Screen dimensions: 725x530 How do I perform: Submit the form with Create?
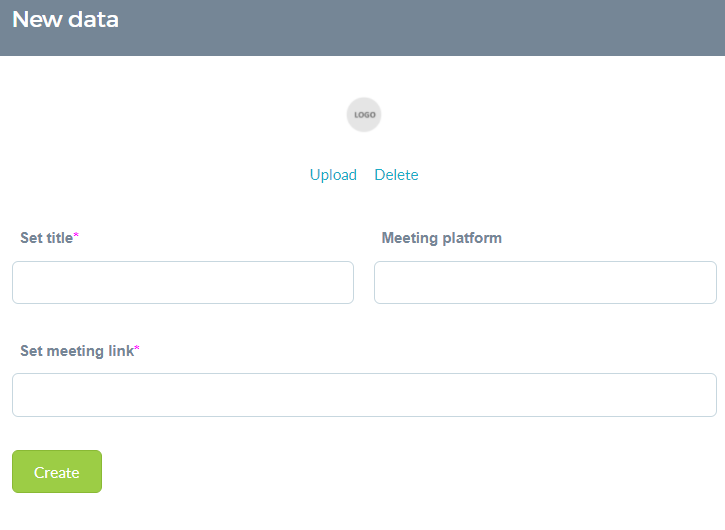[x=57, y=472]
